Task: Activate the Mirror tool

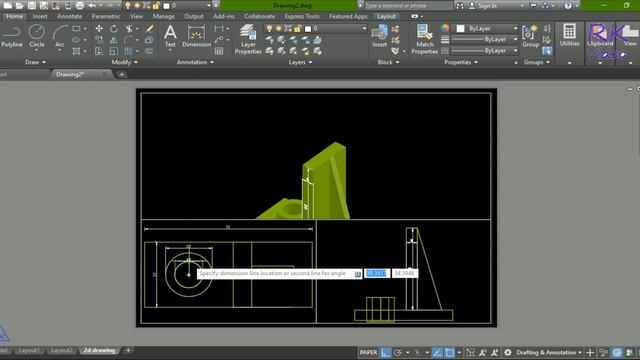Action: coord(114,40)
